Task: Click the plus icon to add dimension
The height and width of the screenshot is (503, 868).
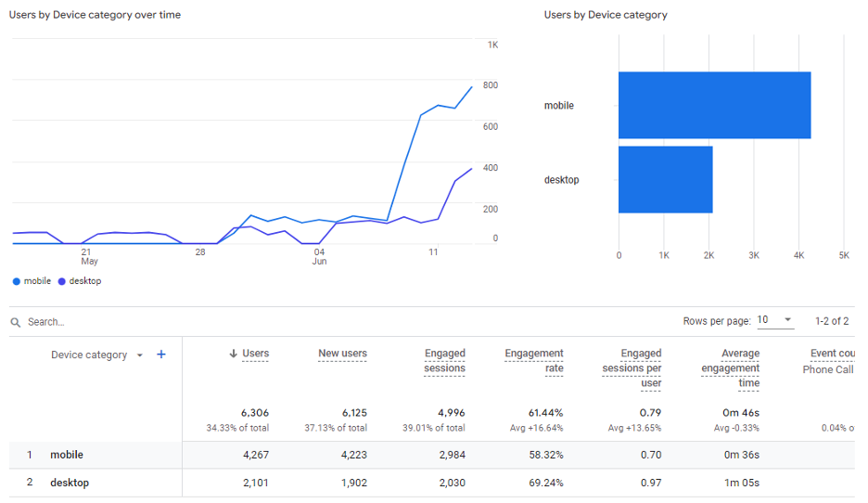Action: (161, 355)
